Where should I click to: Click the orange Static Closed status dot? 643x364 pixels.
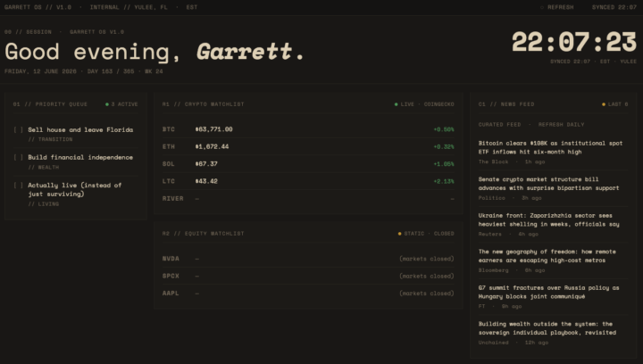point(399,234)
